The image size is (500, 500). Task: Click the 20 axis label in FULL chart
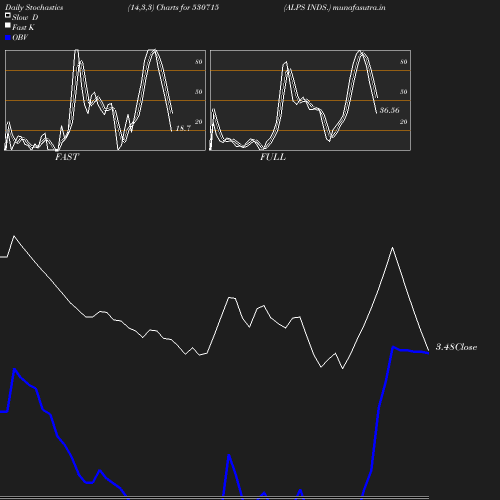coord(404,122)
